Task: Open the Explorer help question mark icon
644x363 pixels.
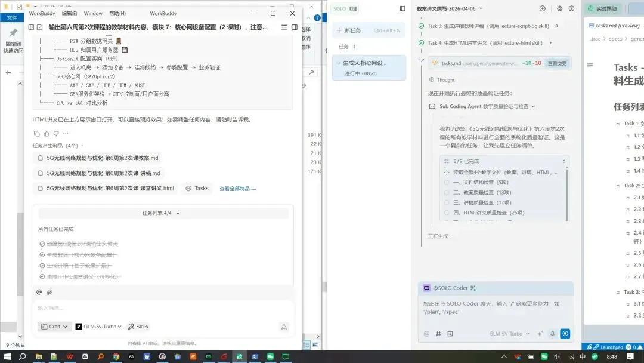Action: click(x=317, y=18)
